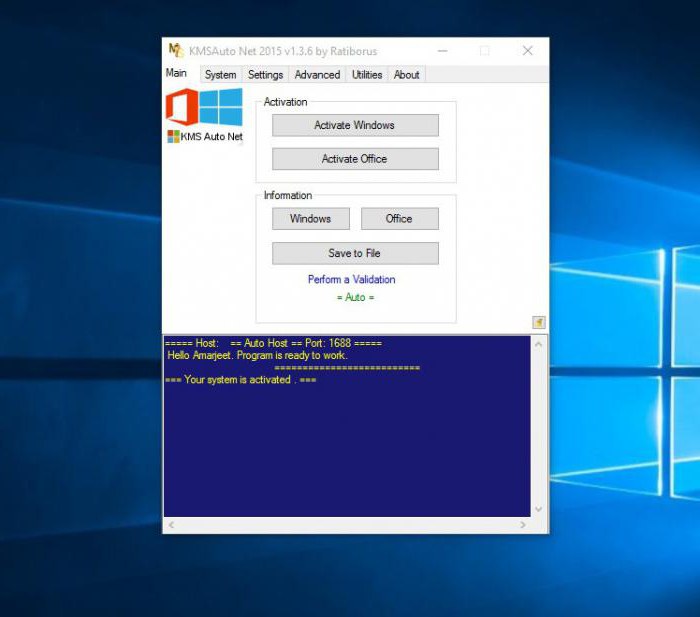The height and width of the screenshot is (617, 700).
Task: Click log scrollbar down arrow
Action: (538, 509)
